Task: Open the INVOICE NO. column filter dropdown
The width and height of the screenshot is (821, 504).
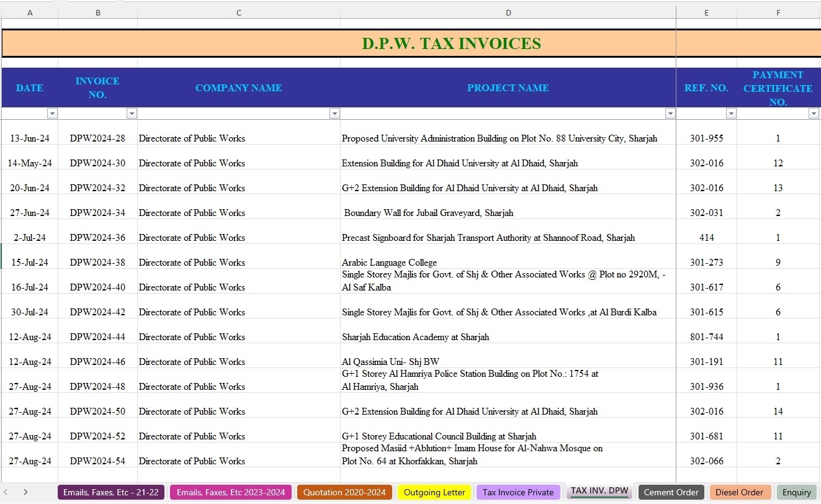Action: 132,114
